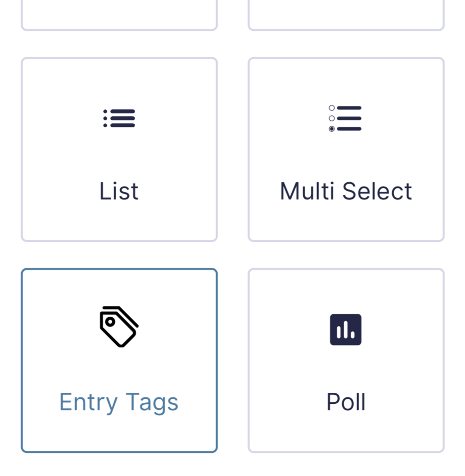Screen dimensions: 465x476
Task: Click the "Multi Select" text label
Action: [346, 191]
